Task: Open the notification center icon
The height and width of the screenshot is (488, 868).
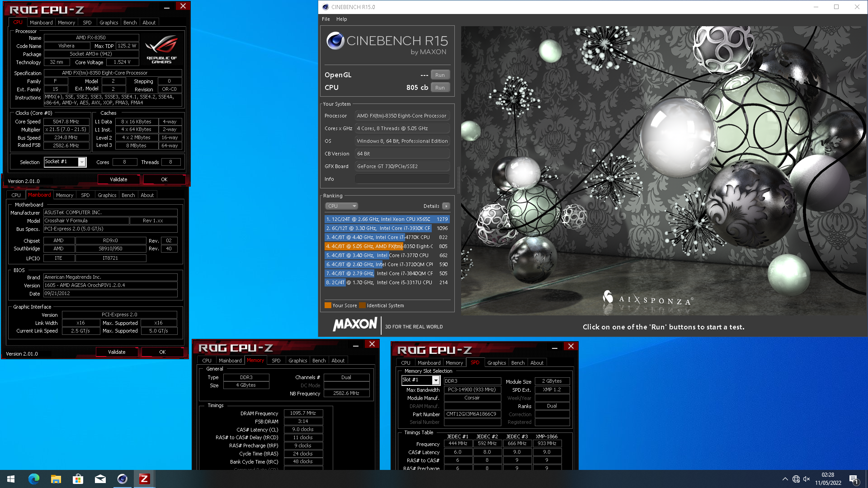Action: click(x=854, y=479)
